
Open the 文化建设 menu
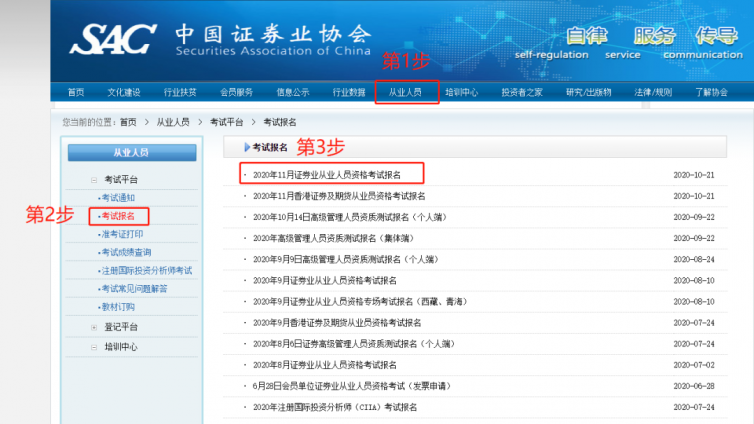(124, 92)
